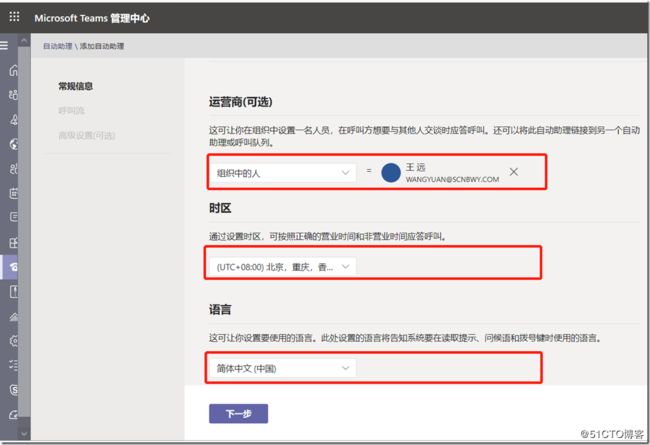Open the Users icon in sidebar
Image resolution: width=650 pixels, height=445 pixels.
(x=14, y=168)
